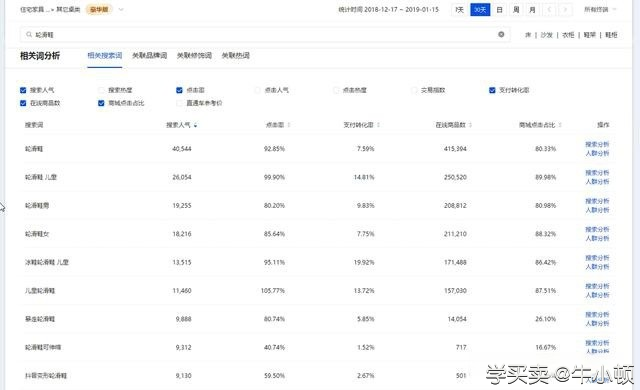Uncheck the 商城点击占比 metric checkbox
The width and height of the screenshot is (640, 390).
click(101, 103)
